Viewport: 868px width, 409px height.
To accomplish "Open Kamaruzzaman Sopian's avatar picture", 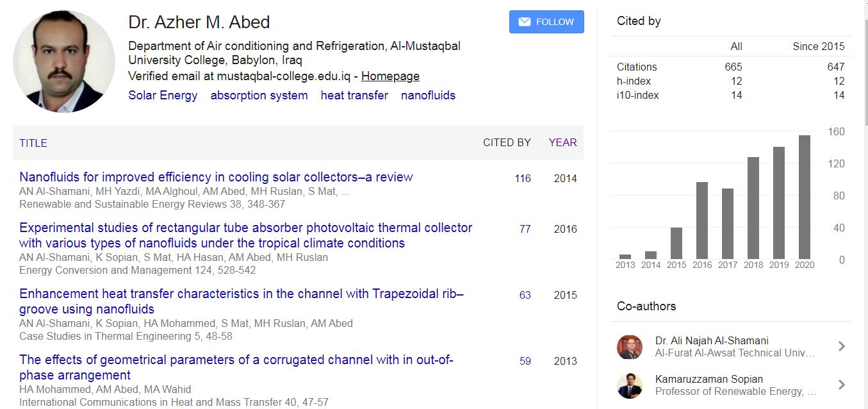I will (630, 385).
